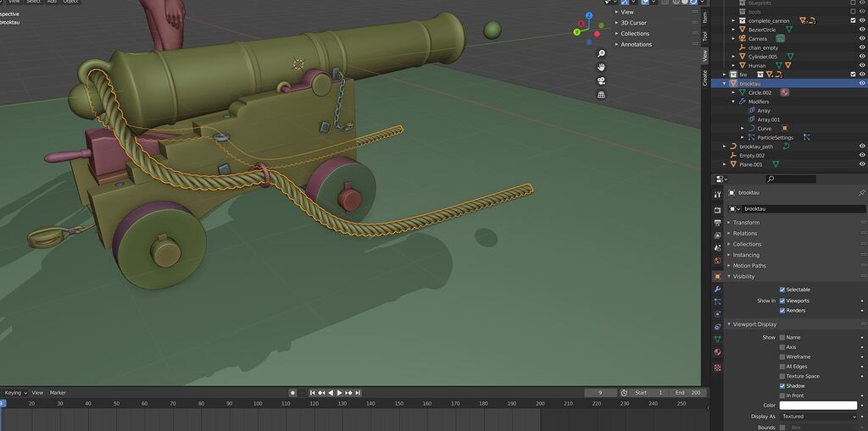
Task: Collapse the Visibility panel
Action: pos(743,276)
